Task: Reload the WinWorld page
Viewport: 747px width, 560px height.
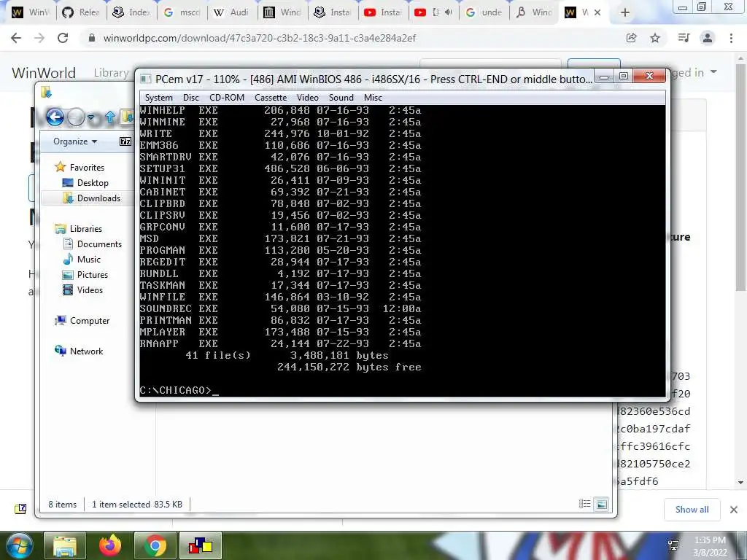Action: pos(63,38)
